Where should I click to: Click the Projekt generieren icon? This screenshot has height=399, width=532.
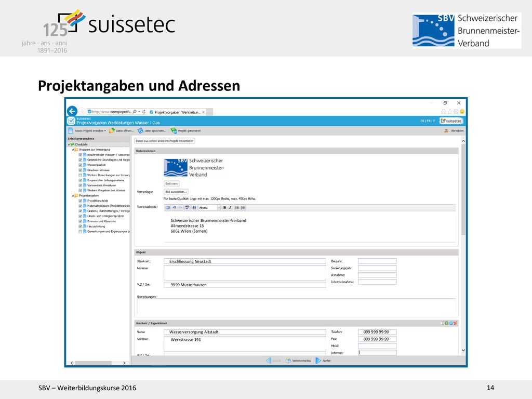pos(174,130)
